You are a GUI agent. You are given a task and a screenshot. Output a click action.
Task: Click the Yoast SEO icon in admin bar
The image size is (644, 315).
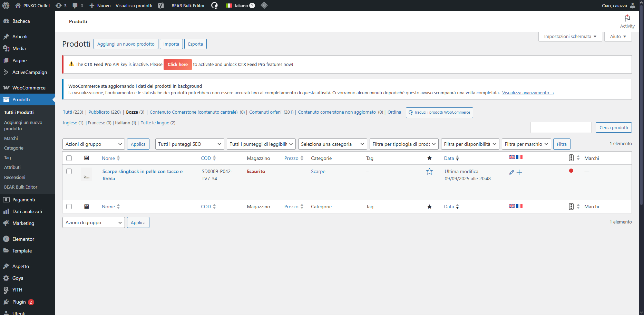pos(161,6)
